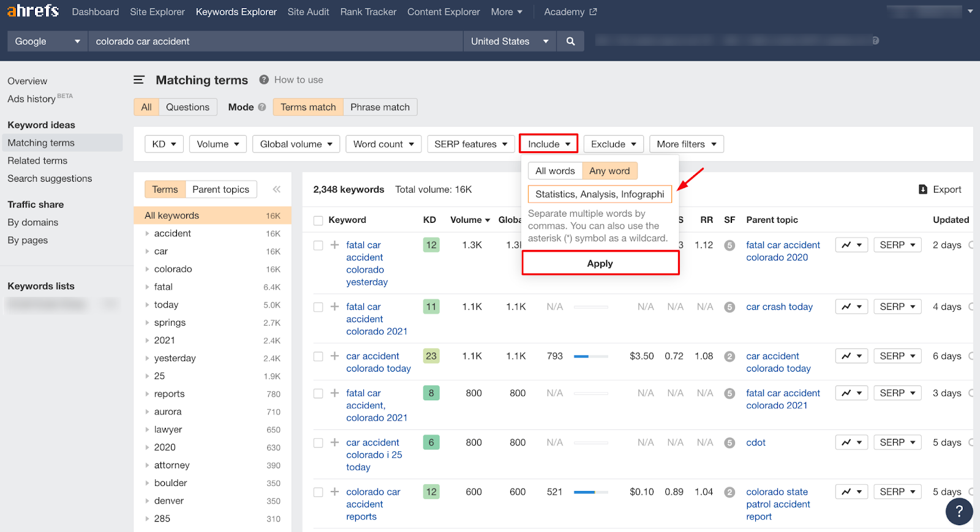The width and height of the screenshot is (980, 532).
Task: Click the Ahrefs logo
Action: (33, 11)
